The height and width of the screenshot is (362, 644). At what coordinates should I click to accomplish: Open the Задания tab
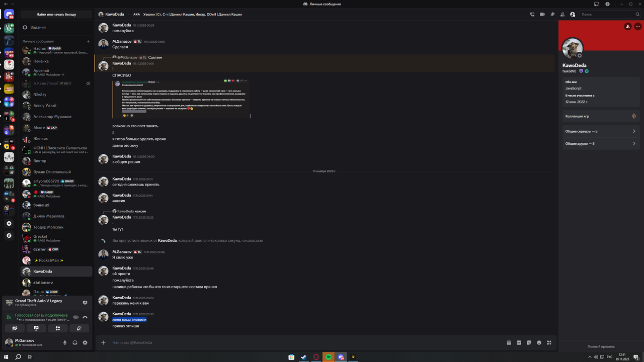point(56,27)
